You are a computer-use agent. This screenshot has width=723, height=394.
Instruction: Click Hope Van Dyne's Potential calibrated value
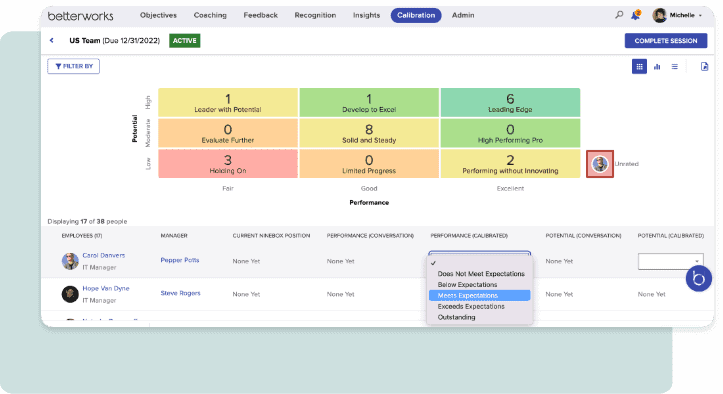(652, 294)
